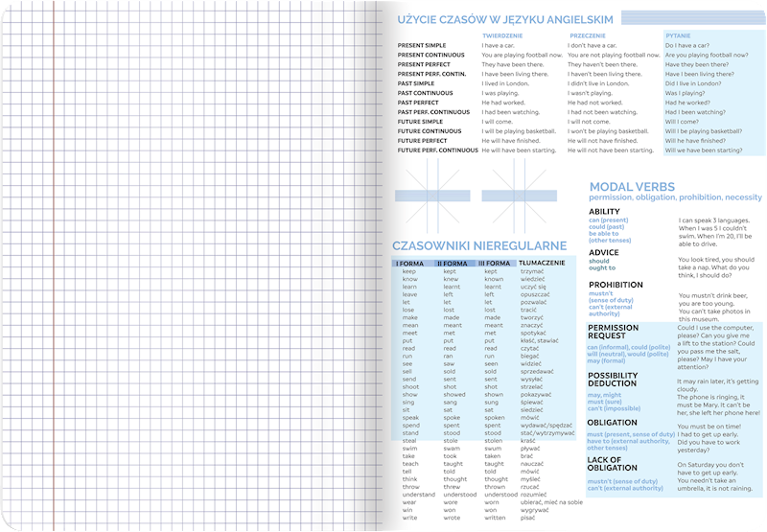Select the blue text 'may (formal)'
Image resolution: width=767 pixels, height=532 pixels.
pos(606,360)
